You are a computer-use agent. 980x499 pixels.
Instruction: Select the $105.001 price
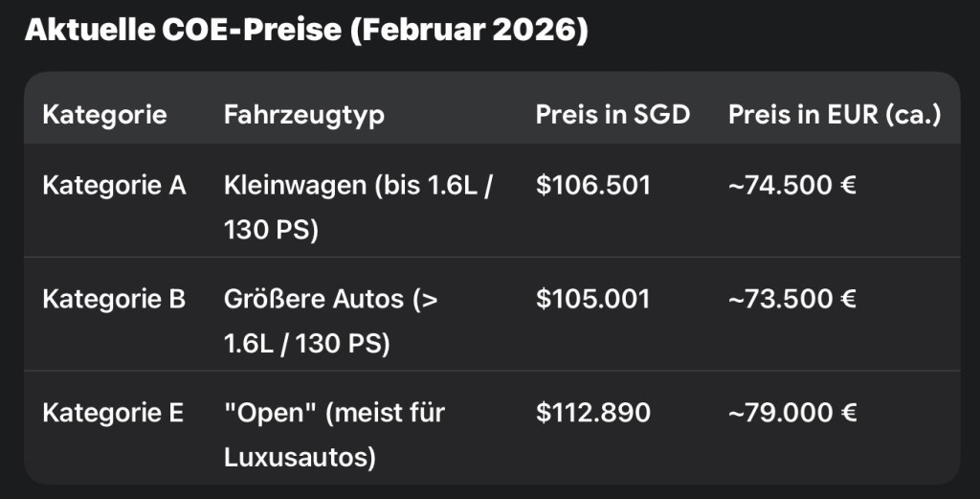[x=592, y=299]
